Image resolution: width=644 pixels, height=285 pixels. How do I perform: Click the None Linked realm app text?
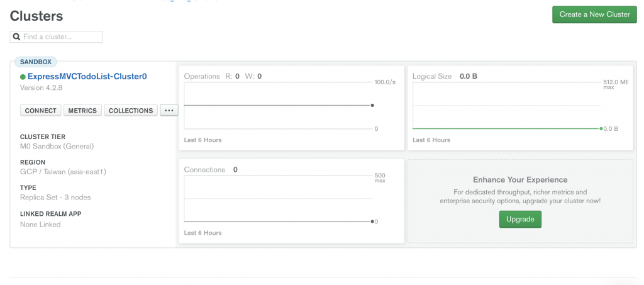pos(40,225)
